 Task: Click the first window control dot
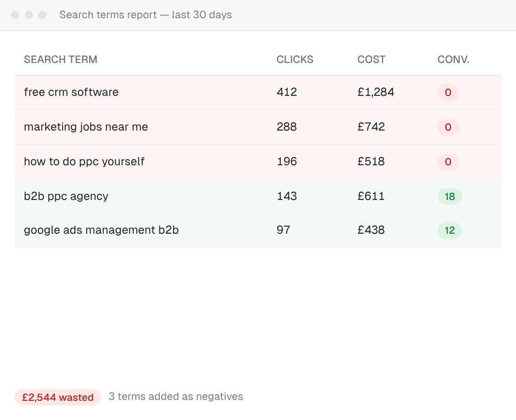pyautogui.click(x=15, y=15)
